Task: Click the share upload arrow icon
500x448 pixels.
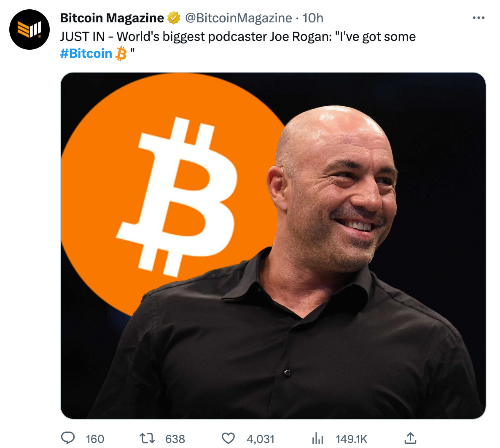Action: point(410,438)
